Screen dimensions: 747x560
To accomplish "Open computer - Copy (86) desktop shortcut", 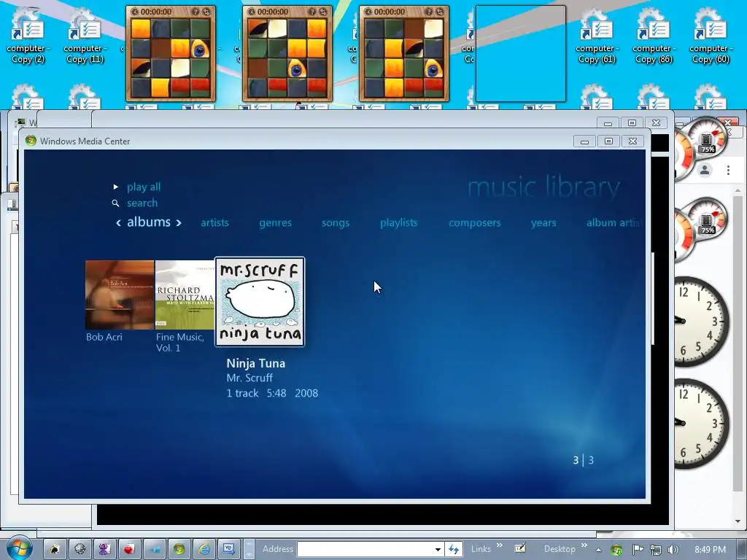I will [x=654, y=36].
